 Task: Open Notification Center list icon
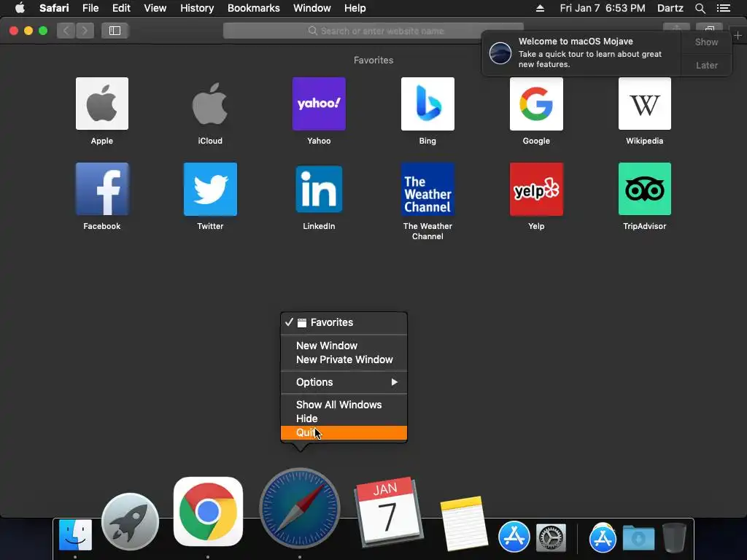[x=723, y=8]
